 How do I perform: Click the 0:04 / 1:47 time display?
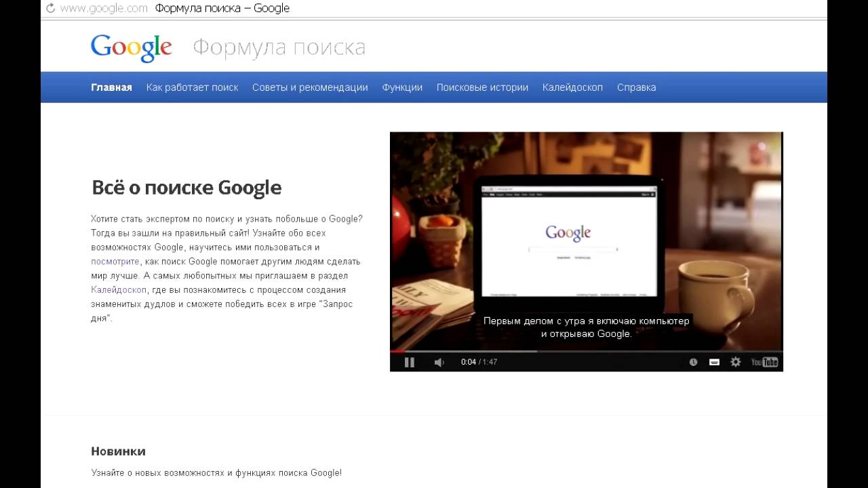point(479,362)
